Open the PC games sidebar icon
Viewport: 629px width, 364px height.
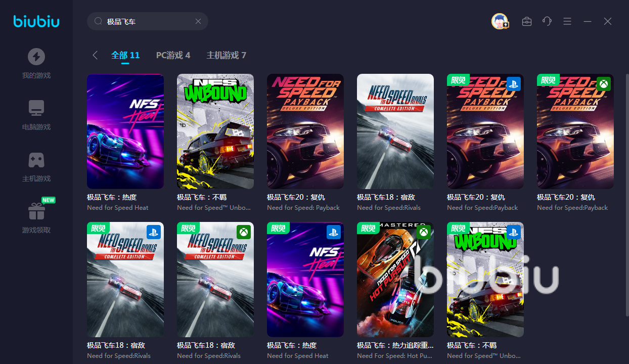click(36, 108)
